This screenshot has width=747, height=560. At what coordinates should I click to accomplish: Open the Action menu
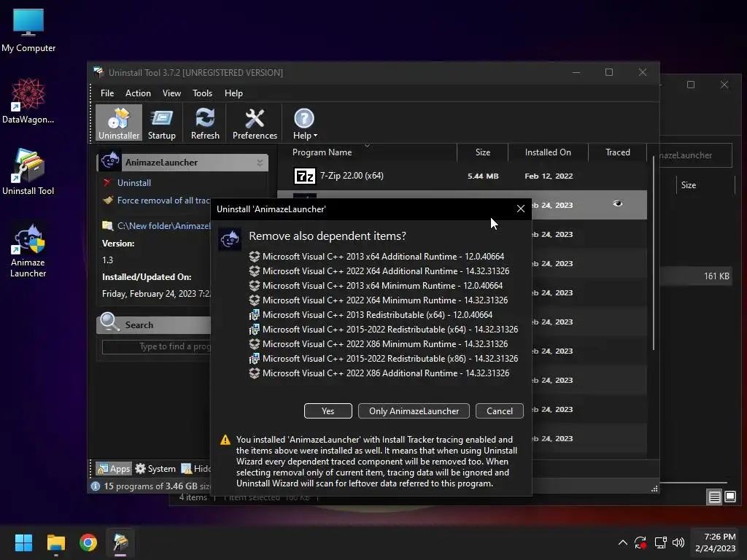138,93
